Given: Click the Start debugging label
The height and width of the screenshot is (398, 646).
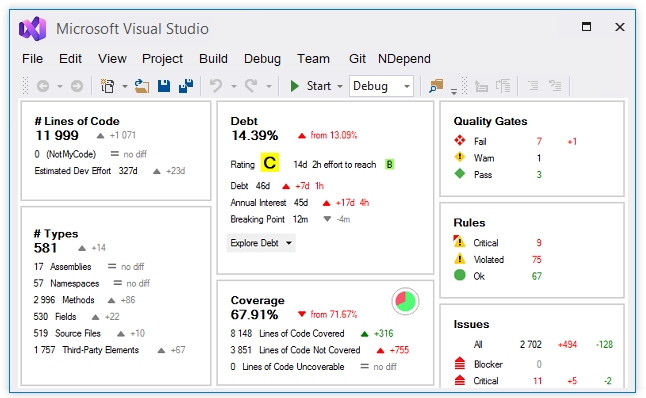Looking at the screenshot, I should [x=319, y=86].
